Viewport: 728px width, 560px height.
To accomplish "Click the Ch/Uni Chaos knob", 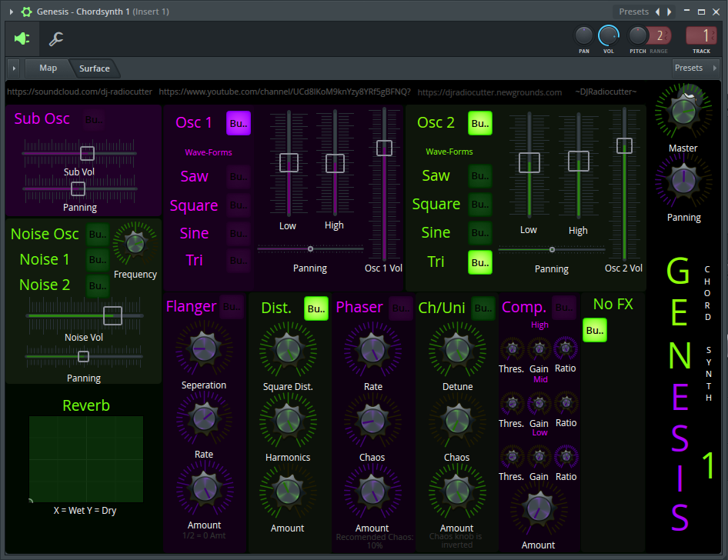I will [x=457, y=421].
